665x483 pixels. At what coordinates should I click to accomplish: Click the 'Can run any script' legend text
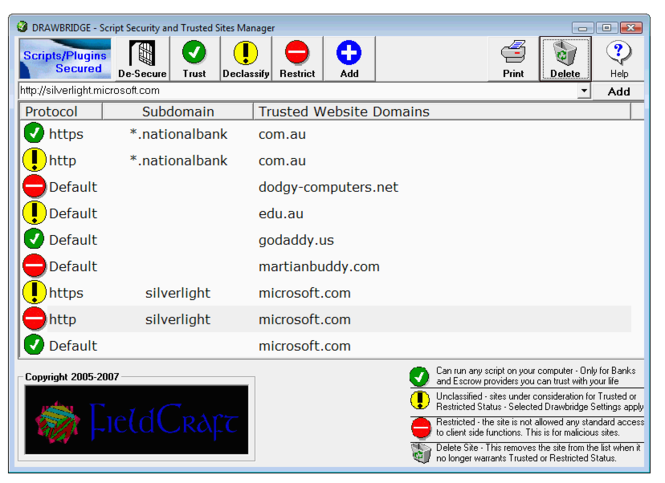coord(536,376)
